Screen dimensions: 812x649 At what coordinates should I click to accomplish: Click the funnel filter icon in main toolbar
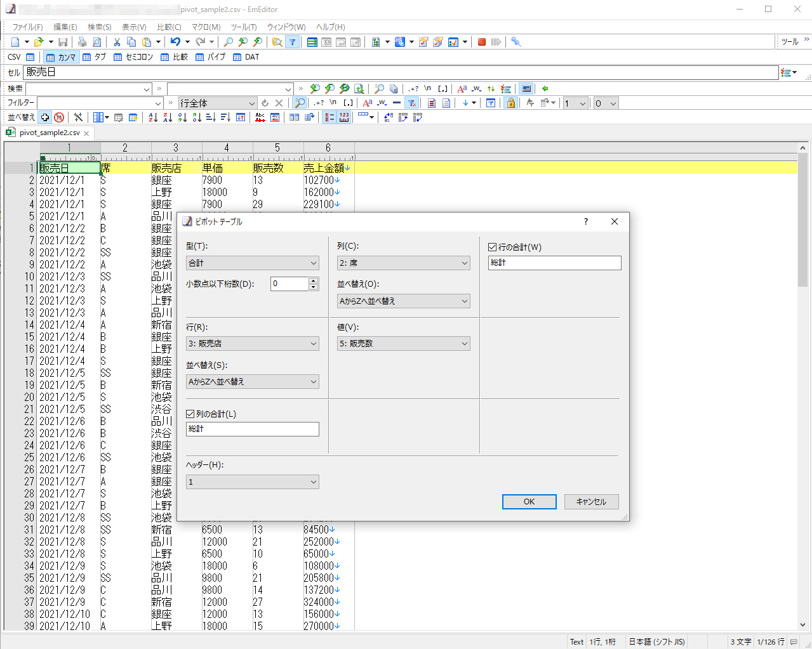[292, 42]
